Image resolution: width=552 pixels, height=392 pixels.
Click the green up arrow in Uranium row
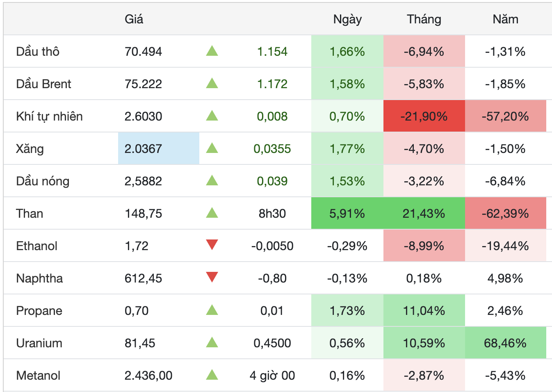click(x=212, y=342)
